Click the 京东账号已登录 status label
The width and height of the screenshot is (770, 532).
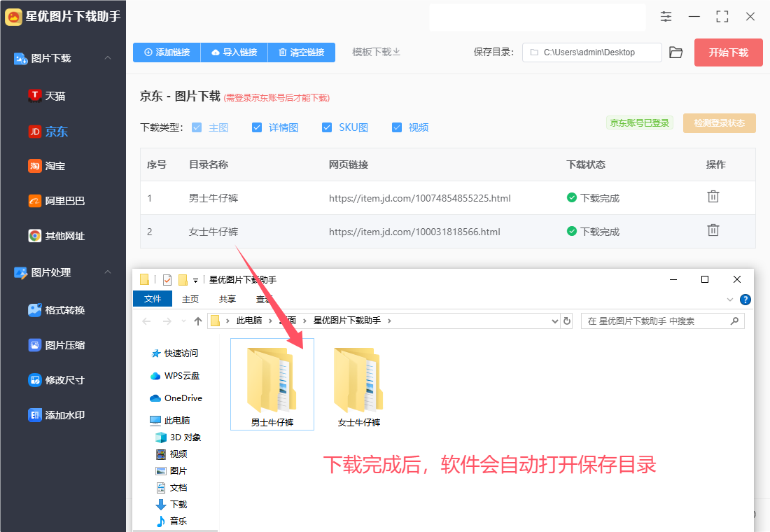pyautogui.click(x=639, y=122)
